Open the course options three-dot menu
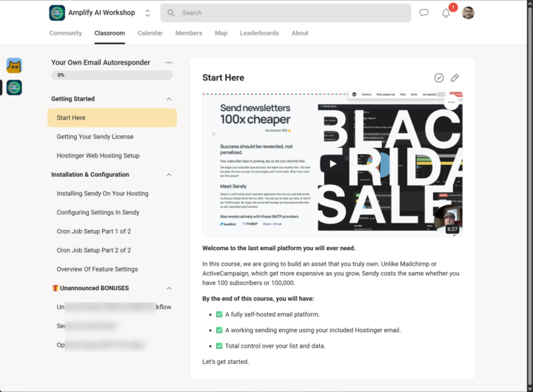The image size is (533, 392). [x=169, y=63]
